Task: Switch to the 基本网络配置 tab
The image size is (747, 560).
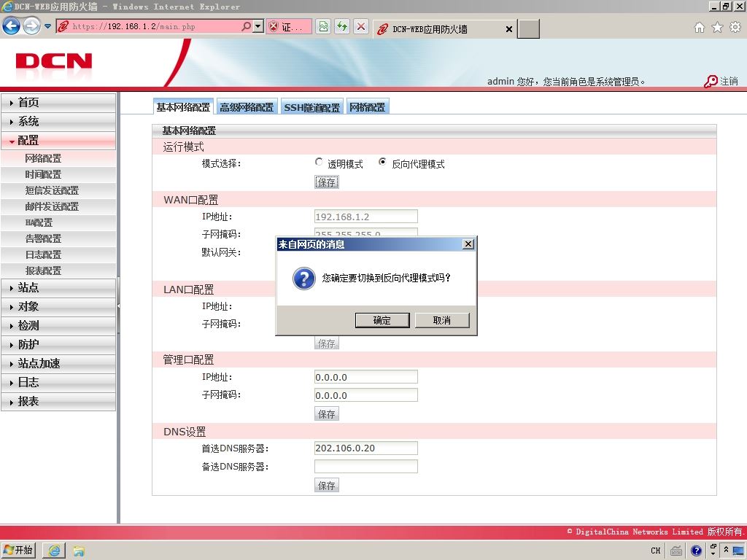Action: (x=183, y=107)
